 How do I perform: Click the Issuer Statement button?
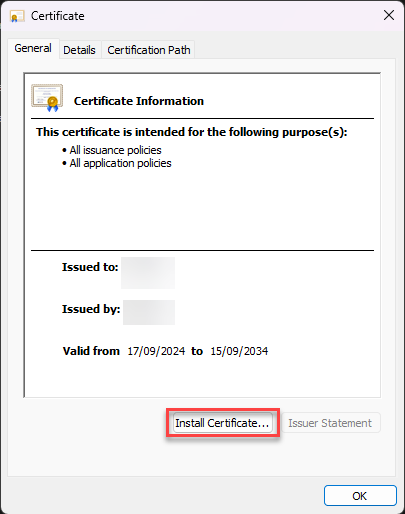pos(330,423)
